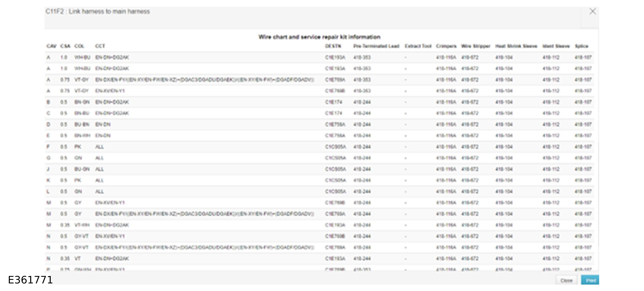This screenshot has width=644, height=291.
Task: Click the C1E758A destination in the BU-BN row
Action: pyautogui.click(x=335, y=124)
